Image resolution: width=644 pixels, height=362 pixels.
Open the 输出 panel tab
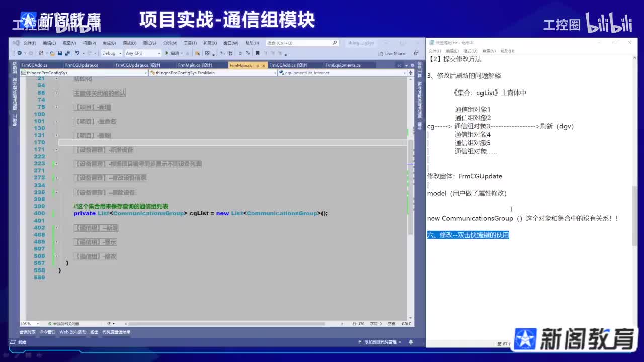coord(95,332)
